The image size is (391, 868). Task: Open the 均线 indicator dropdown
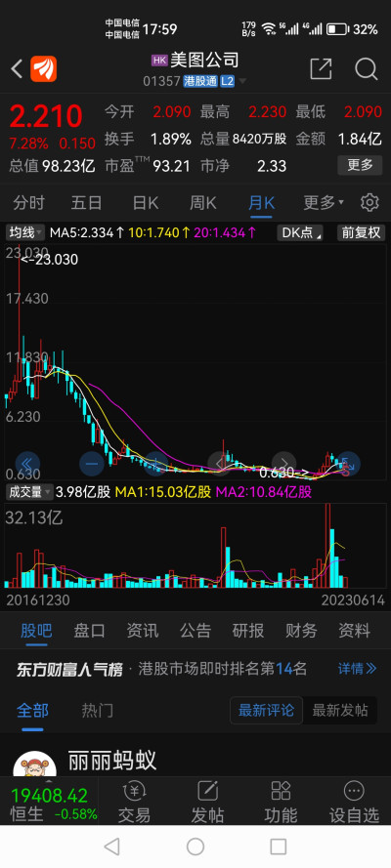[26, 232]
